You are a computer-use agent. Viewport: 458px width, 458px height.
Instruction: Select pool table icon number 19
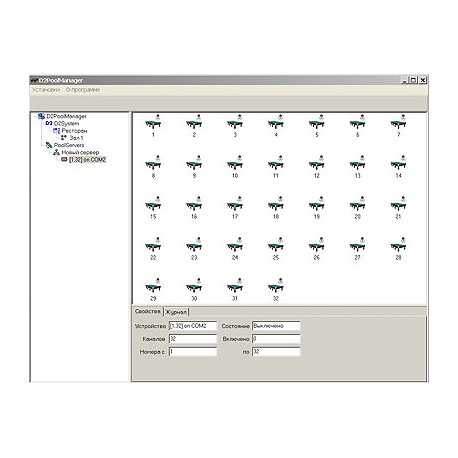[317, 204]
